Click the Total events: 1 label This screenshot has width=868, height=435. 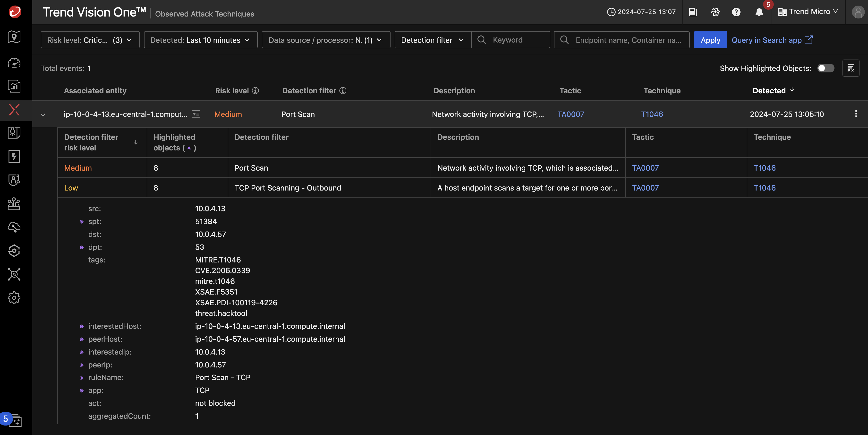[x=66, y=68]
